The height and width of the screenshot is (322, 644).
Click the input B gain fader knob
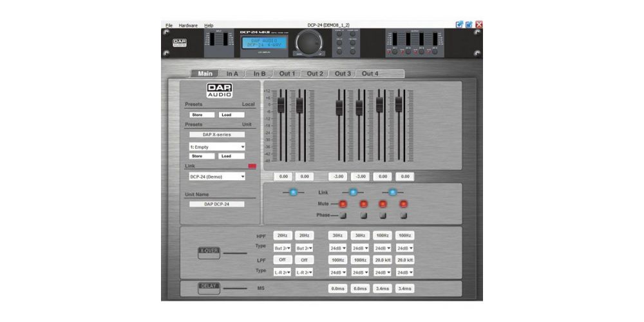(x=300, y=105)
